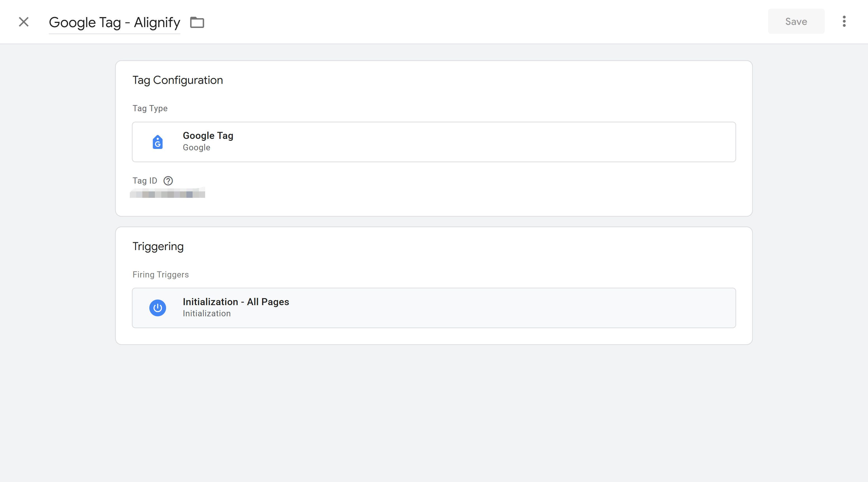
Task: Edit the tag name Google Tag - Alignify
Action: coord(114,22)
